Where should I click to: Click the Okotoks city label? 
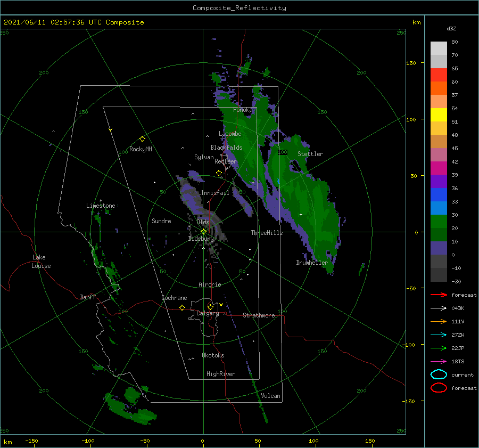point(213,355)
